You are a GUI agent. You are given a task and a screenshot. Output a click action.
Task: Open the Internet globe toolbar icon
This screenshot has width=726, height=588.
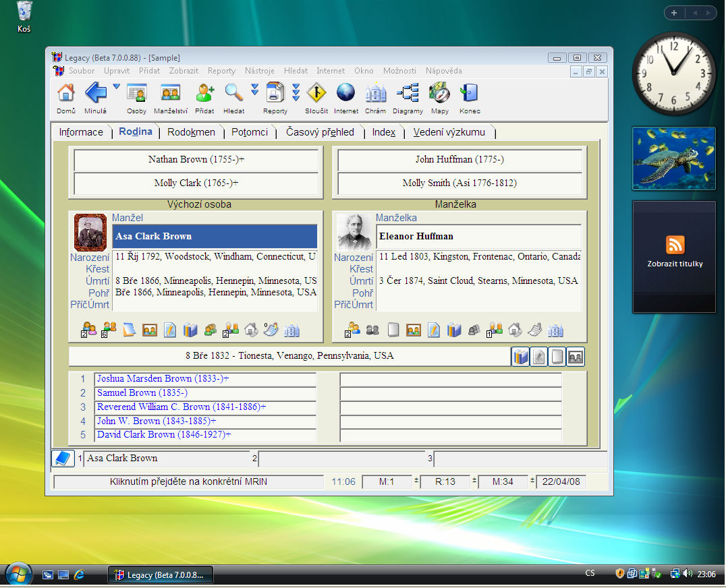point(346,93)
